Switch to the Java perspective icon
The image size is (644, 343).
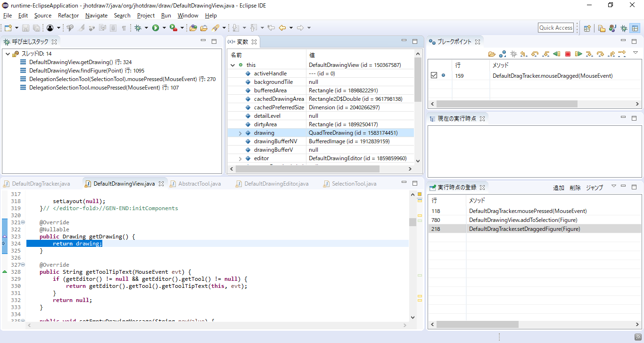(612, 28)
